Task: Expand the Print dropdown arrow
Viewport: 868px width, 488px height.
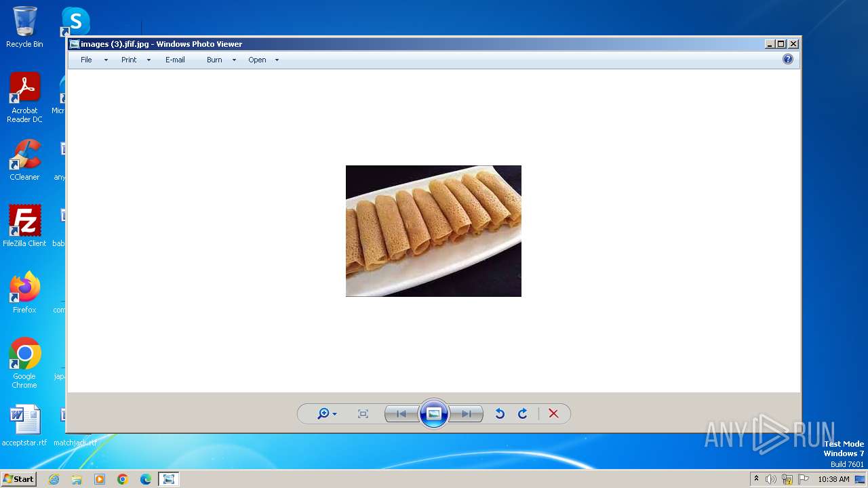Action: 149,60
